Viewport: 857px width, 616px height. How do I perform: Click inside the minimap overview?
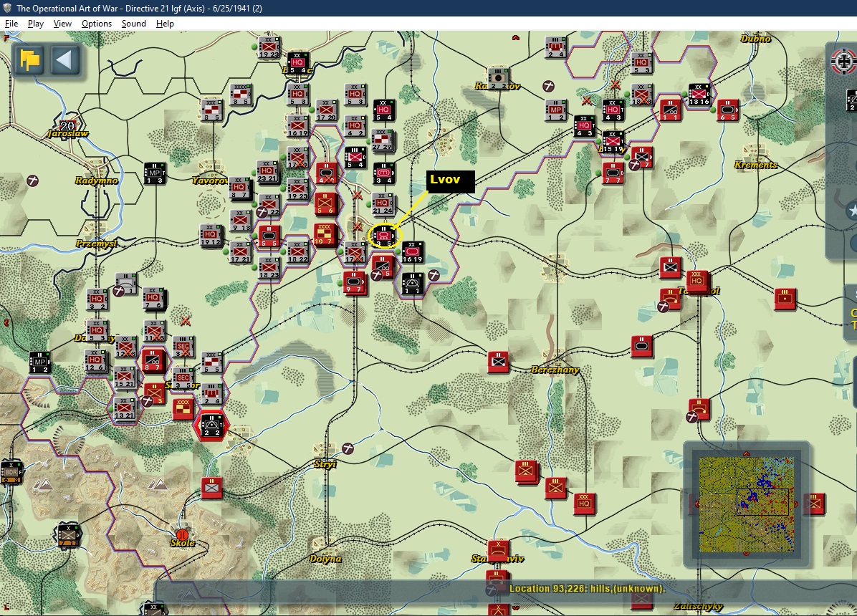747,504
